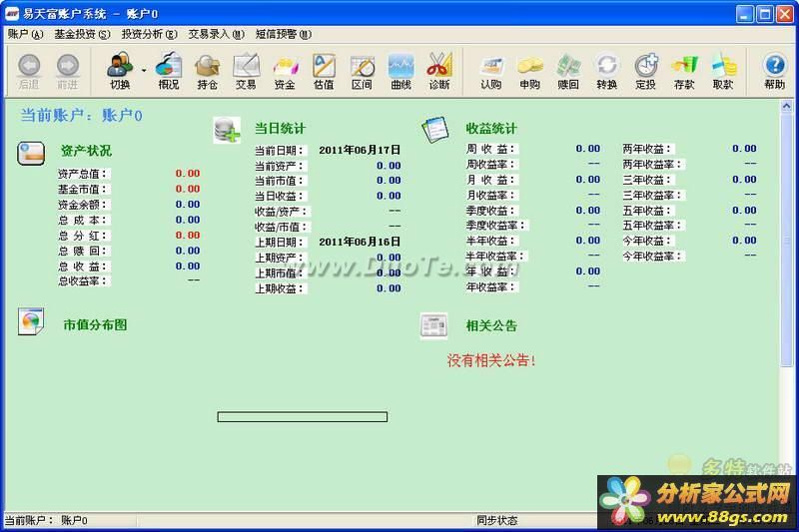The width and height of the screenshot is (799, 532).
Task: Open the 交易 transactions toolbar icon
Action: [246, 71]
